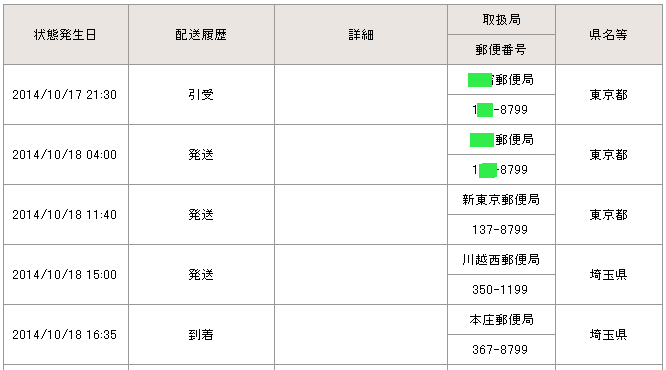Click the 川越西郵便局 office name
The width and height of the screenshot is (666, 370).
point(501,260)
